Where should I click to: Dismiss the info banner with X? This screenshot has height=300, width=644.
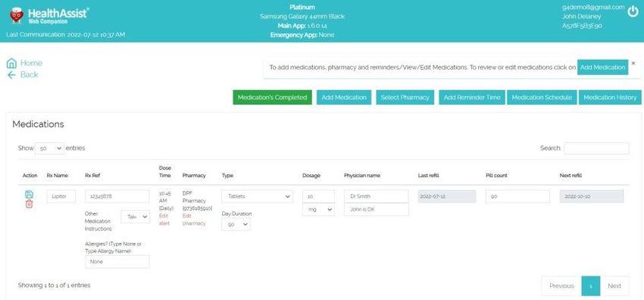click(633, 63)
